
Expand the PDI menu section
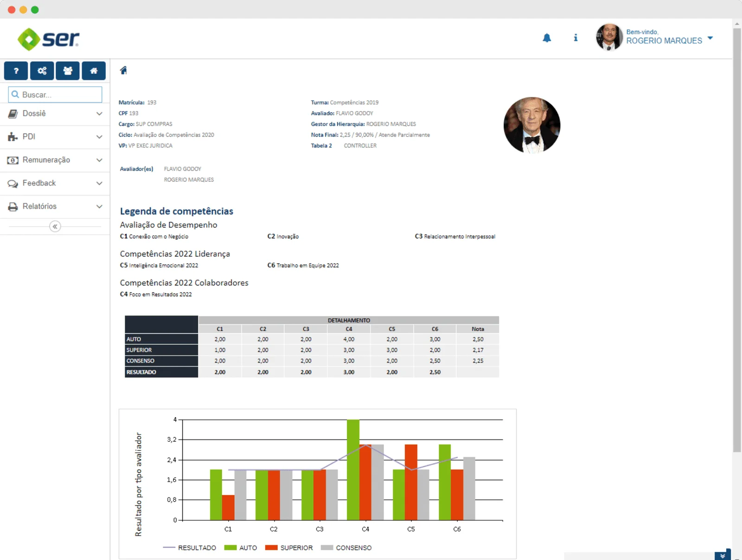[55, 137]
